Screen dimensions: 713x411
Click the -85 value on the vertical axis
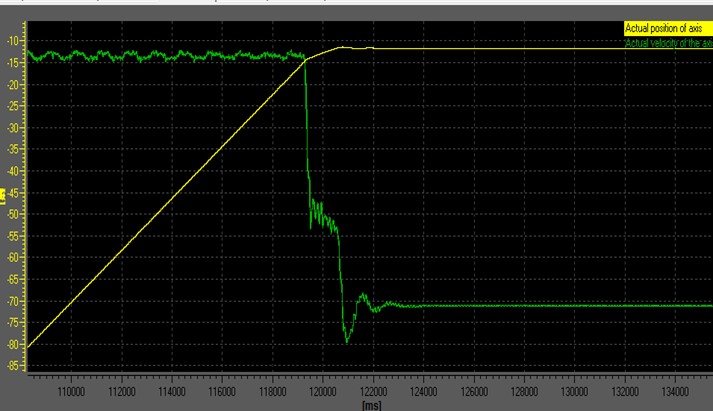coord(14,366)
